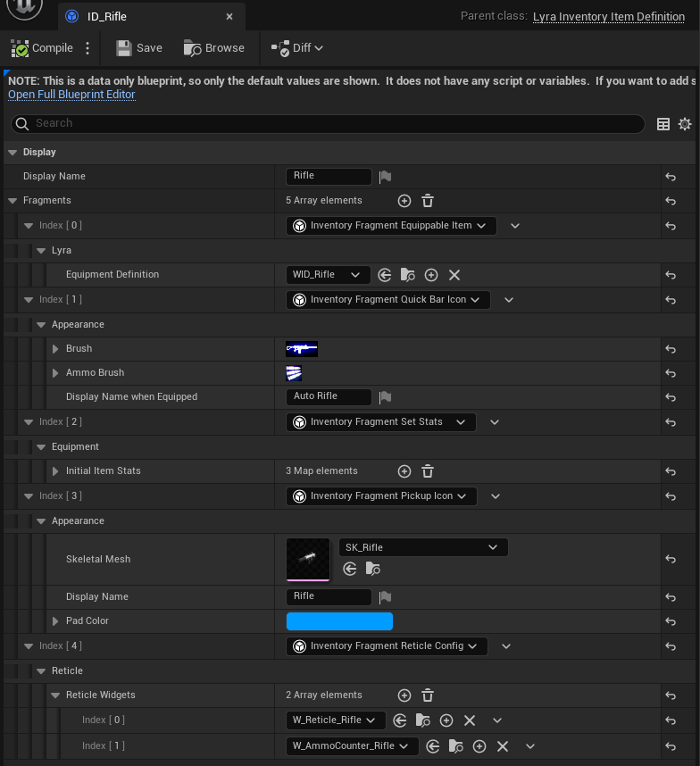Open localization flag for Display Name

(385, 177)
